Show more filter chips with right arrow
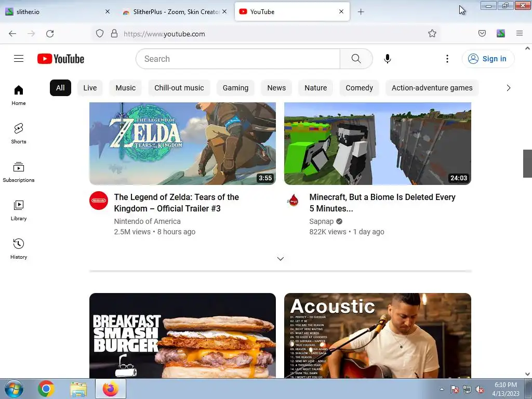 click(x=508, y=88)
